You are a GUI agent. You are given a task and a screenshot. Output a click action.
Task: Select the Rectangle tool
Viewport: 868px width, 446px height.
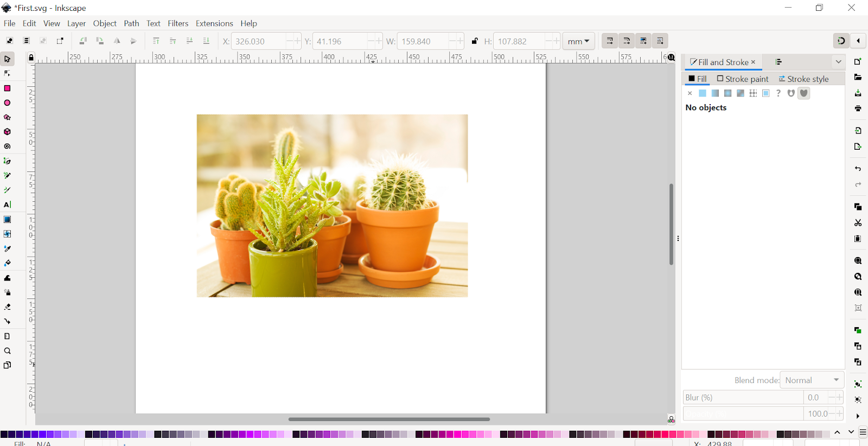coord(8,88)
